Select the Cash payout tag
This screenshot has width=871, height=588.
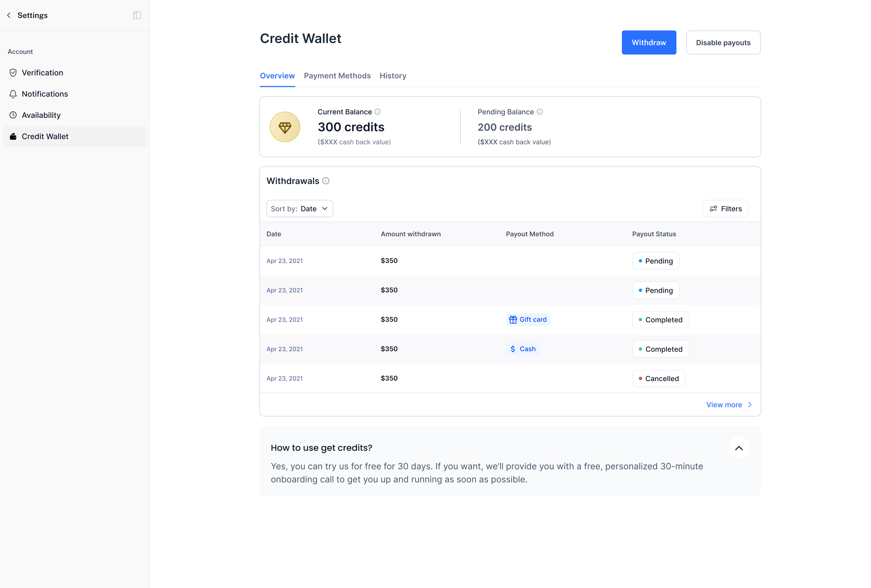pos(523,349)
